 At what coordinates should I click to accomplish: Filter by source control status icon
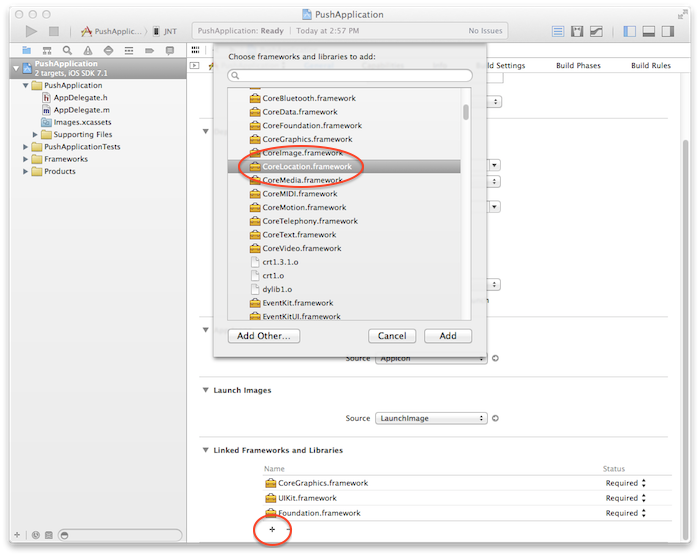coord(49,535)
